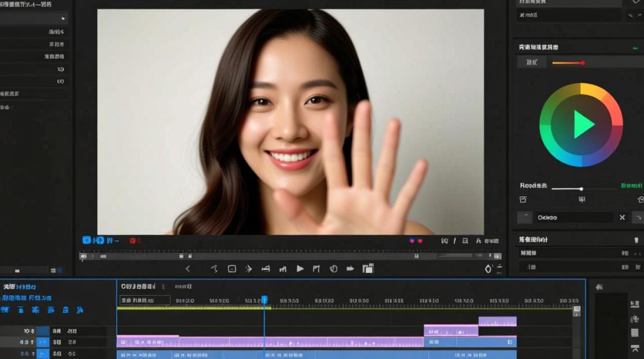Click the small button left of the Oiciao field
The height and width of the screenshot is (359, 644).
(525, 217)
